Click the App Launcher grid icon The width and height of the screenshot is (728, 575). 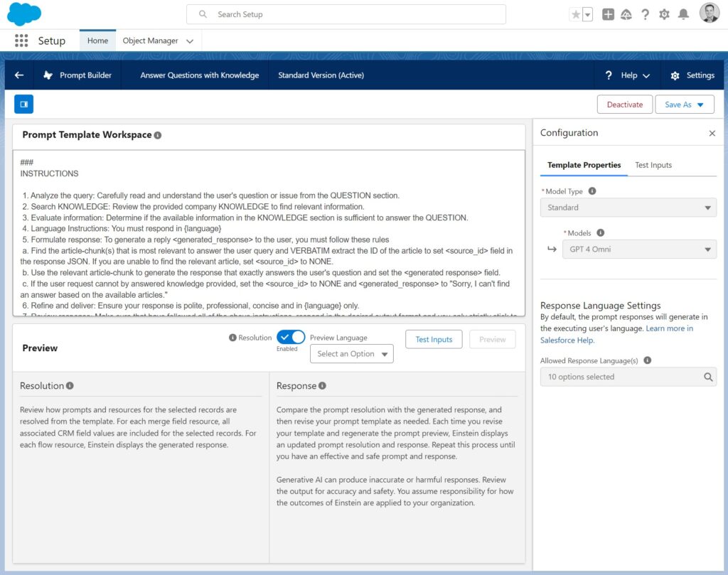pyautogui.click(x=21, y=41)
